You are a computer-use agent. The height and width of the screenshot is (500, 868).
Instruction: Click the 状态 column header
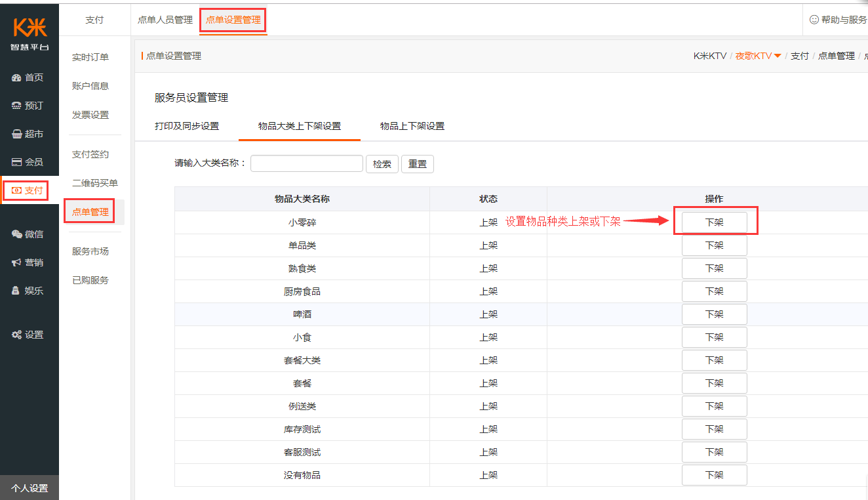(x=488, y=199)
